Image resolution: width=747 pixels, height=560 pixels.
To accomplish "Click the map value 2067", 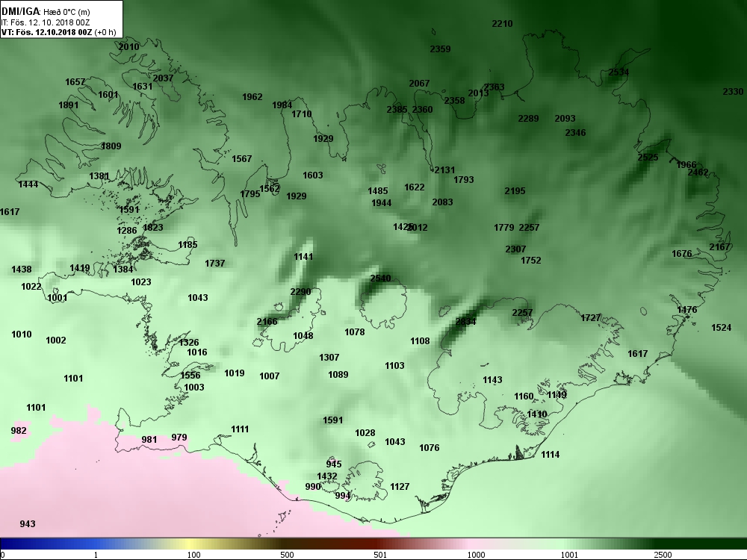I will pos(419,84).
